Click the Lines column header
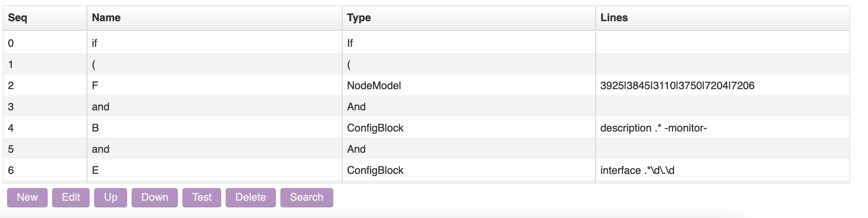The image size is (868, 218). [x=614, y=18]
